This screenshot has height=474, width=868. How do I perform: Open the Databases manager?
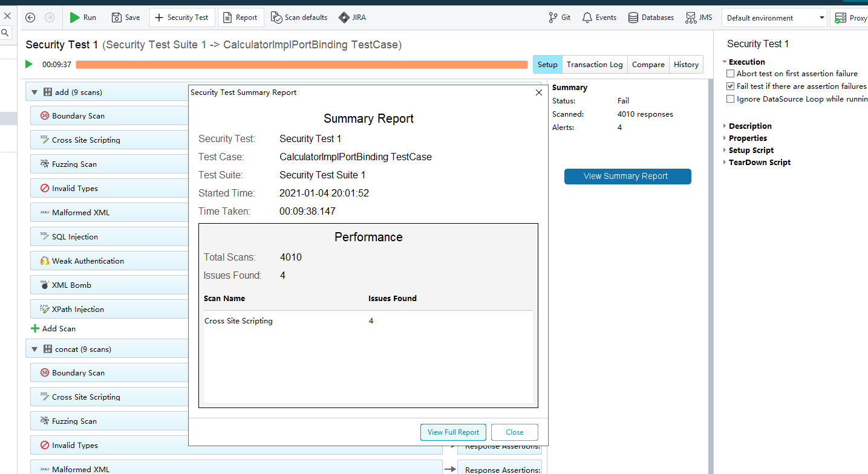(x=651, y=18)
